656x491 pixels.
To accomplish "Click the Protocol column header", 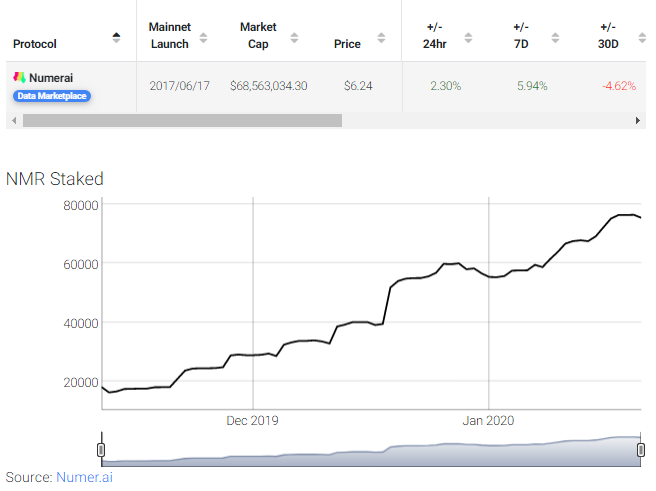I will (x=35, y=44).
